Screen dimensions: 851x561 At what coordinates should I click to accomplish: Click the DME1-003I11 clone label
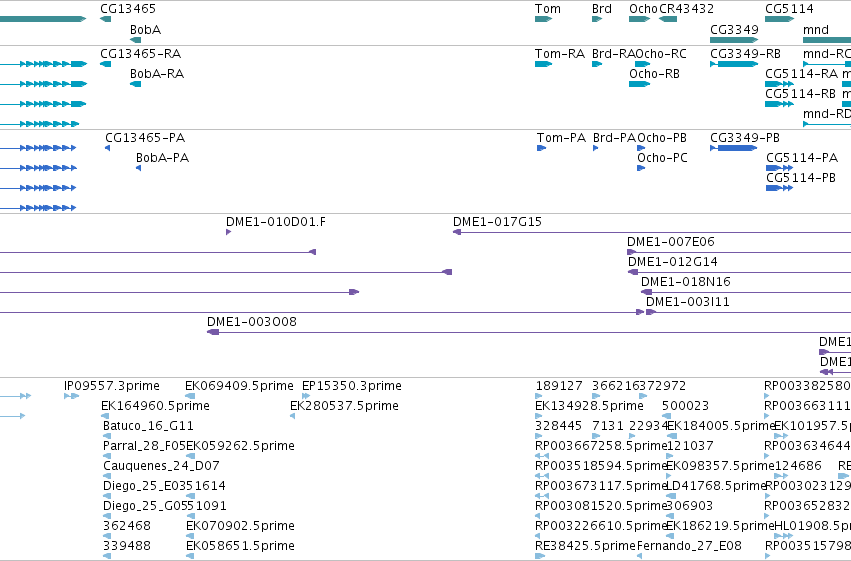pos(688,302)
